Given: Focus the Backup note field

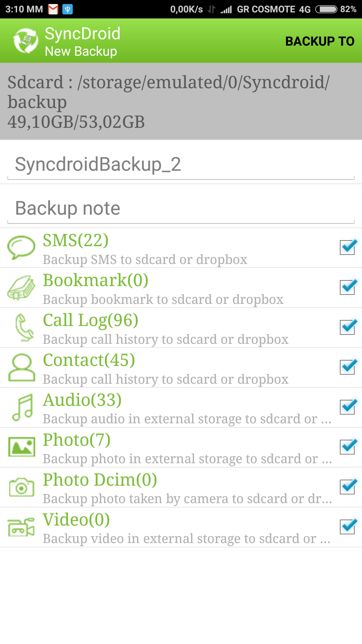Looking at the screenshot, I should [x=181, y=208].
